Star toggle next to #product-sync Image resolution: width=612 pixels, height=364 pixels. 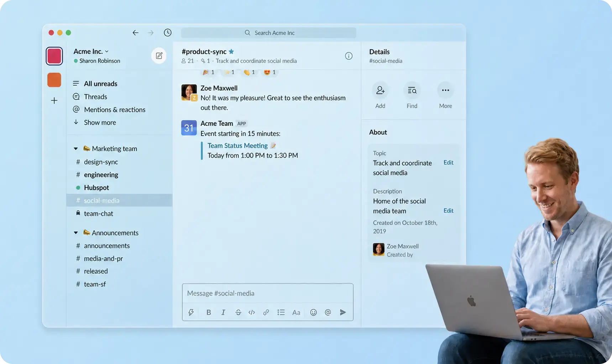(231, 52)
